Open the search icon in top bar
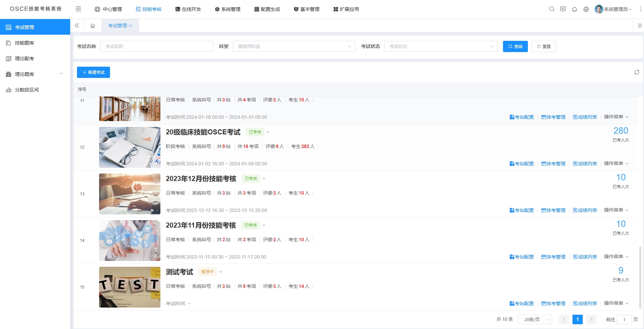 (551, 9)
